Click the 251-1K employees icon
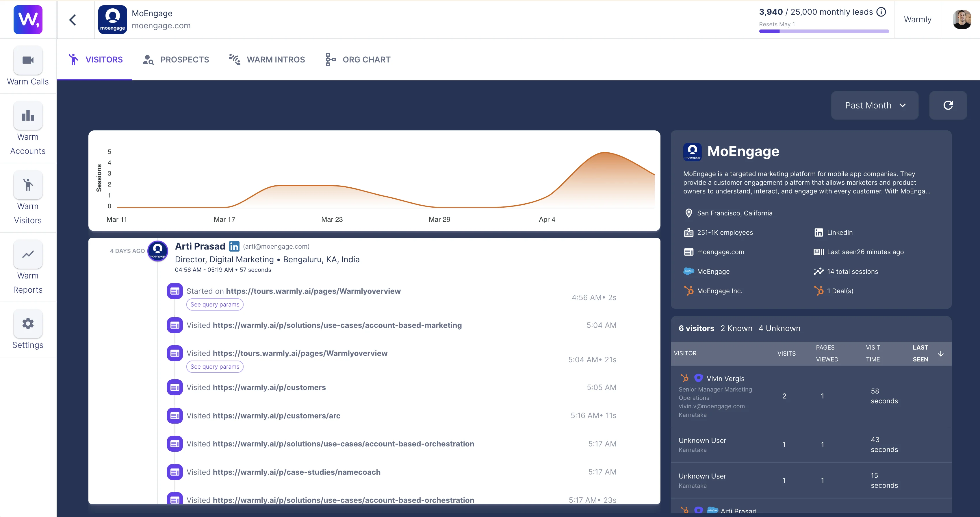 tap(688, 232)
